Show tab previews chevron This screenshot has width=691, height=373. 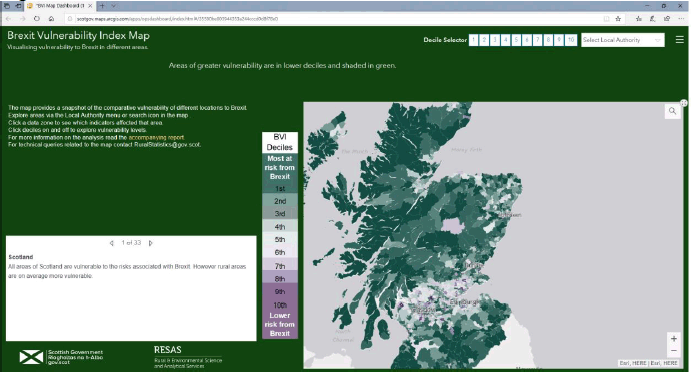click(x=113, y=6)
